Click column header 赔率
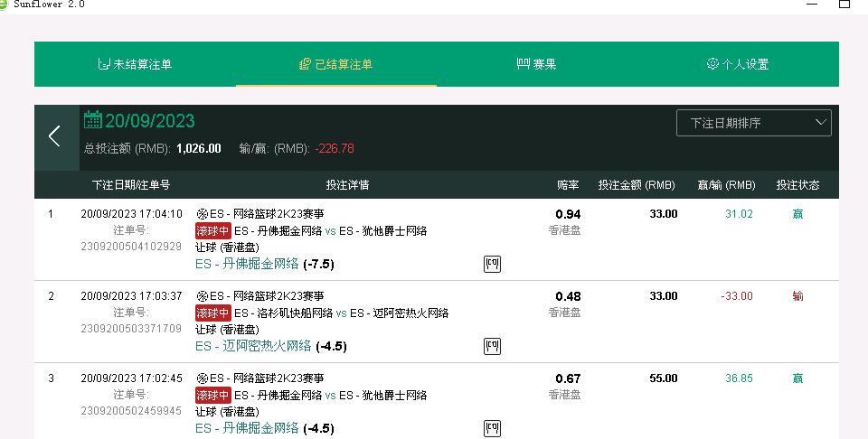The height and width of the screenshot is (439, 868). [x=568, y=184]
